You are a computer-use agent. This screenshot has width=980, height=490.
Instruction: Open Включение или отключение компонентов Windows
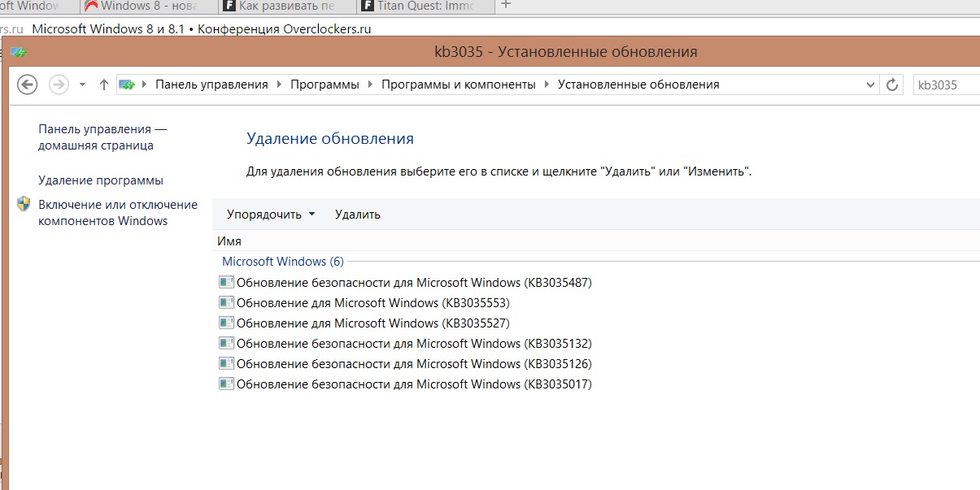[x=118, y=213]
